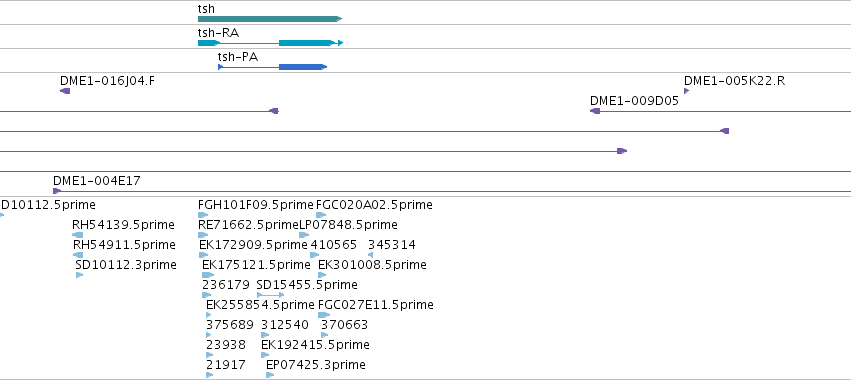Click the 370663 feature arrow
Image resolution: width=851 pixels, height=380 pixels.
tap(325, 335)
